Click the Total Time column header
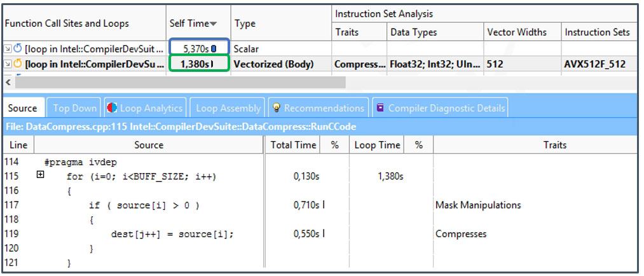This screenshot has height=276, width=644. pyautogui.click(x=293, y=145)
